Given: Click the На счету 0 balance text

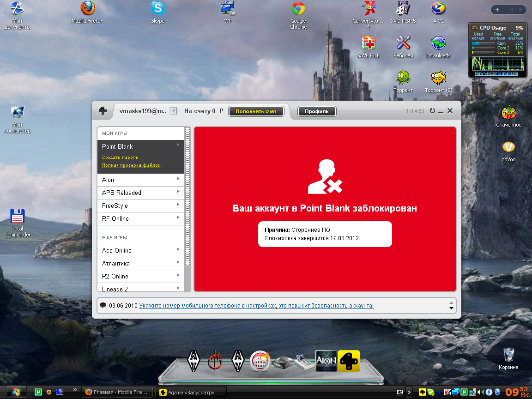Looking at the screenshot, I should 204,111.
